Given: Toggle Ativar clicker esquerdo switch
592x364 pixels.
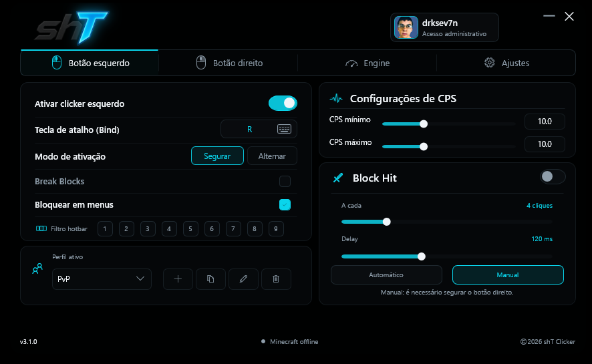Looking at the screenshot, I should click(283, 104).
